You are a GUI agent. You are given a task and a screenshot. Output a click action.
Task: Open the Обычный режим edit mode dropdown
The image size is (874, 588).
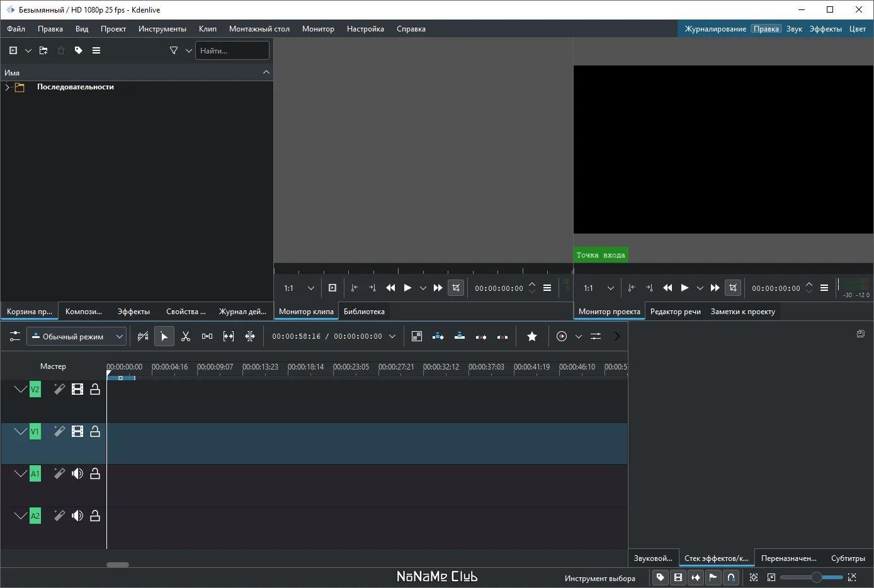tap(77, 336)
